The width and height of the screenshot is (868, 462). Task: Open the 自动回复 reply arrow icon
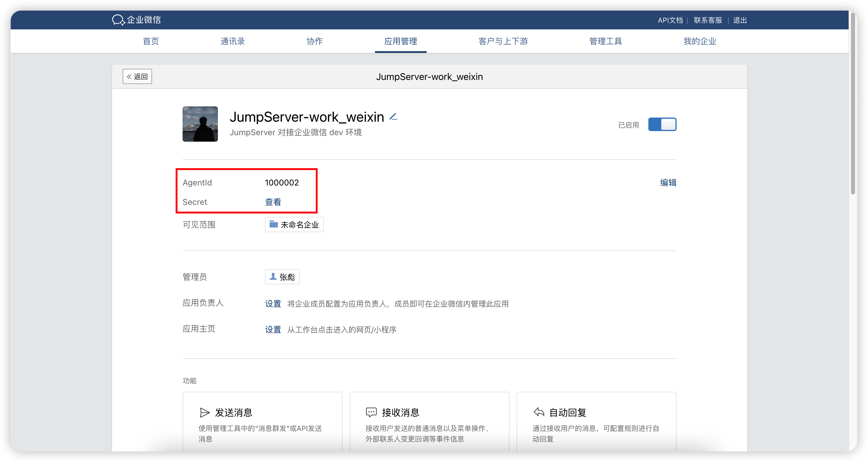[539, 412]
